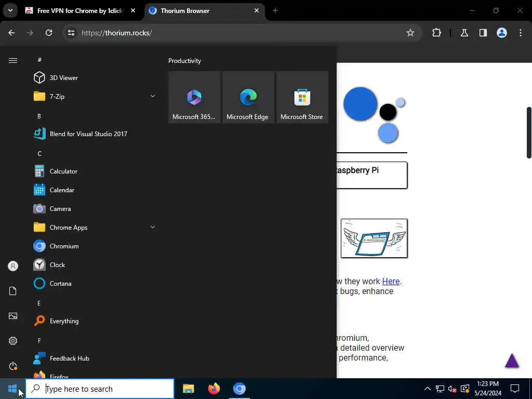Open the tab search dropdown arrow
532x399 pixels.
point(10,10)
